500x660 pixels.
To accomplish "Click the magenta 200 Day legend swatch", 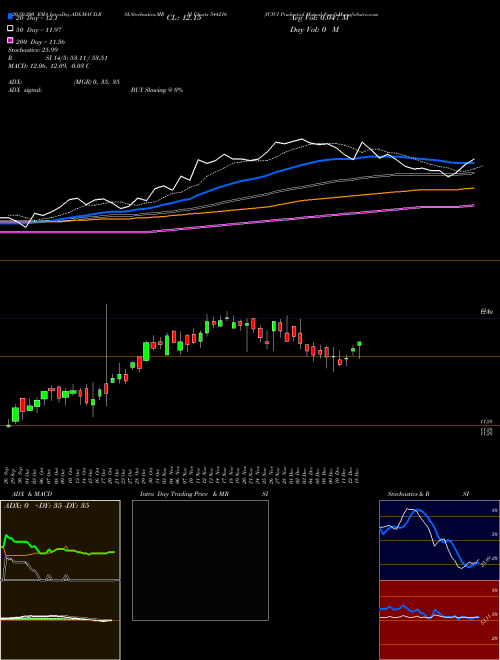I will (x=10, y=40).
